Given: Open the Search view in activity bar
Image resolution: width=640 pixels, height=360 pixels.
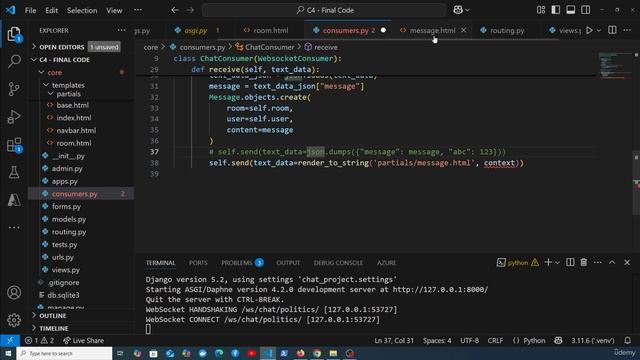Looking at the screenshot, I should pos(14,62).
